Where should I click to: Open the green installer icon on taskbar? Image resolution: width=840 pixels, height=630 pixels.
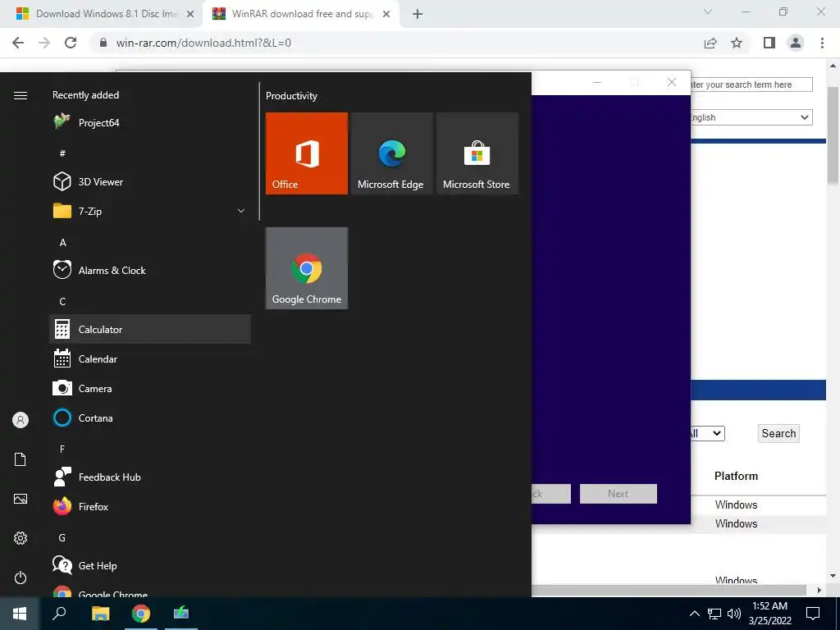181,614
